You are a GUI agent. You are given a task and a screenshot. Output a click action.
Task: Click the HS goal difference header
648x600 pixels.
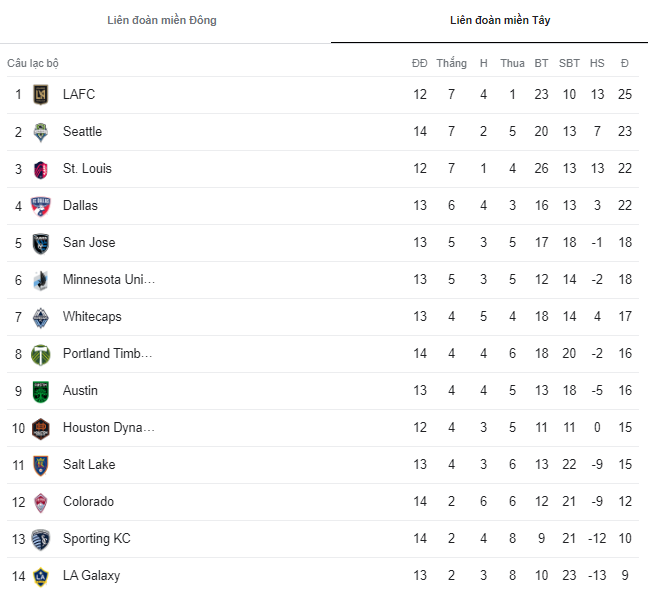coord(597,63)
